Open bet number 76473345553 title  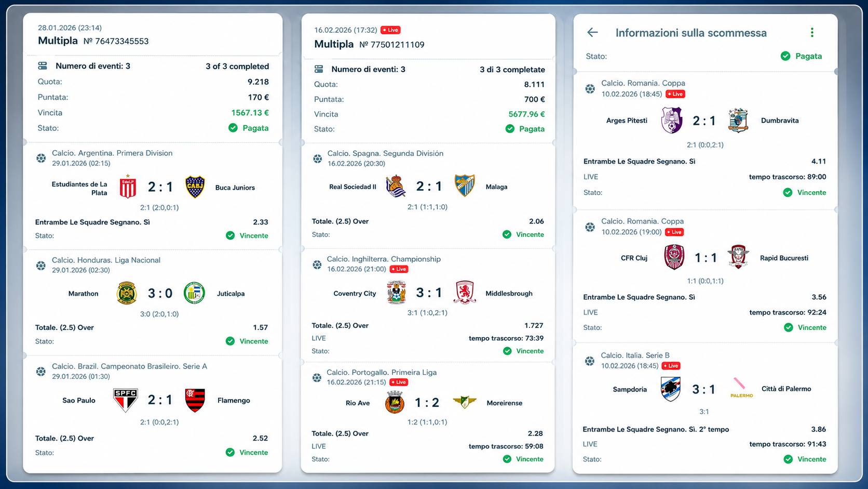[93, 41]
